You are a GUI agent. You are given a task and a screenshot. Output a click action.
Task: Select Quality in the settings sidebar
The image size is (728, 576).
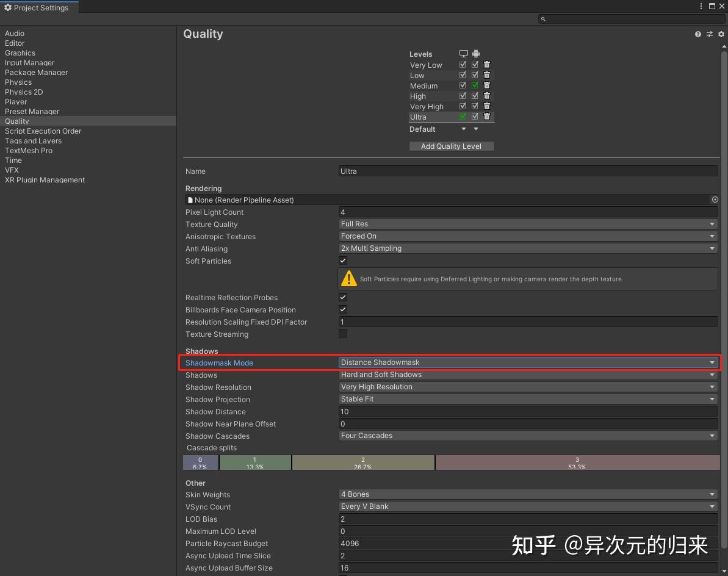[x=17, y=121]
